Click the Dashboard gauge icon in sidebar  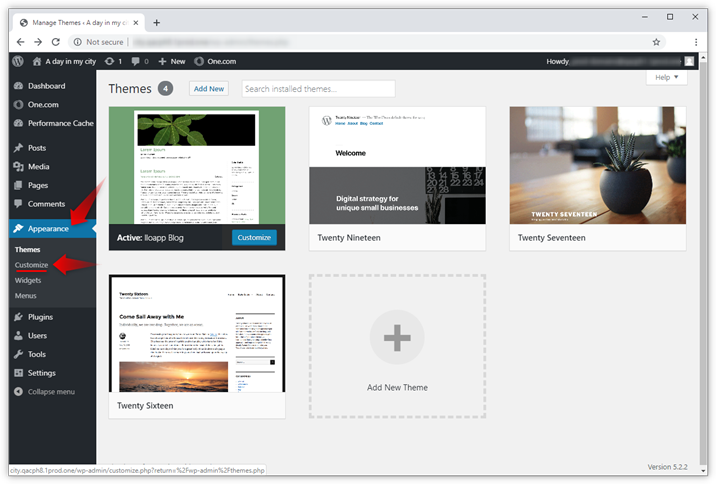18,86
